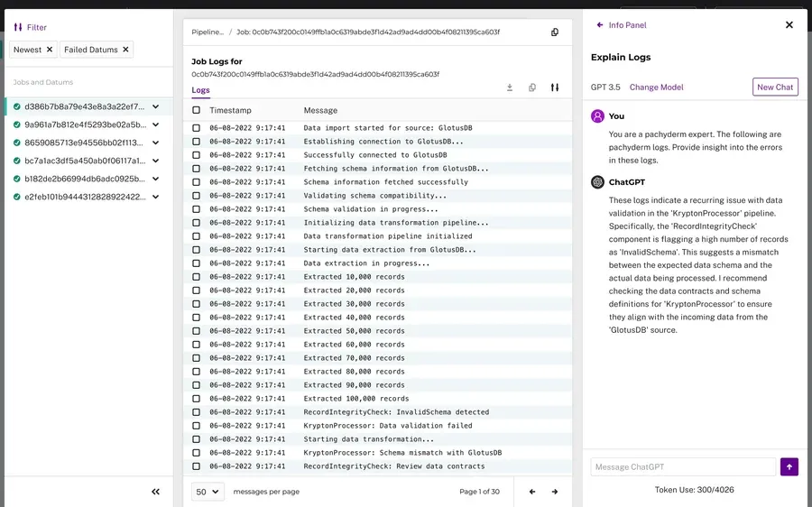Click the Message column header
The height and width of the screenshot is (507, 812).
320,110
